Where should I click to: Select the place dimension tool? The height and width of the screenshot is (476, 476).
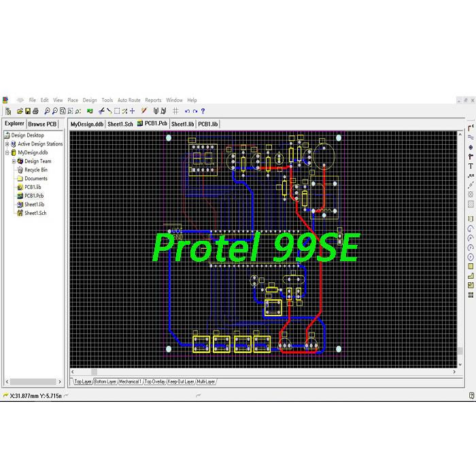coord(471,185)
